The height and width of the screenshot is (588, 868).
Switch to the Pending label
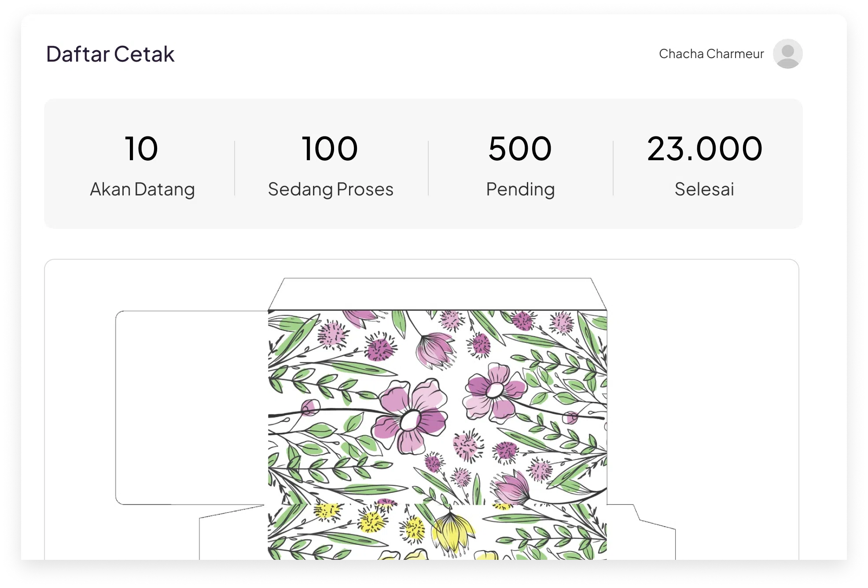[x=520, y=189]
